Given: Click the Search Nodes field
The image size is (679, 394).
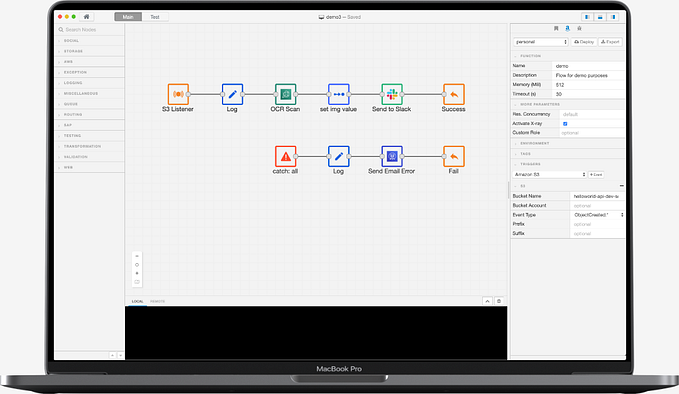Looking at the screenshot, I should pyautogui.click(x=90, y=29).
